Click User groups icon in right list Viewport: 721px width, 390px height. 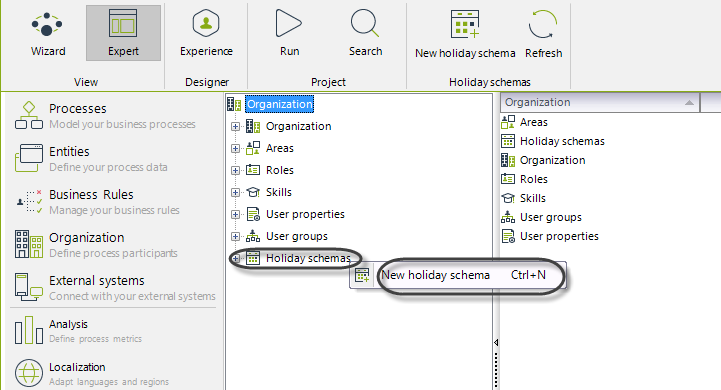point(508,217)
